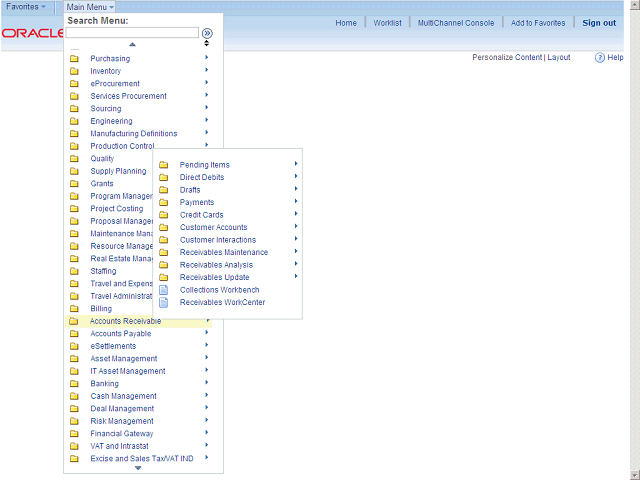Viewport: 640px width, 480px height.
Task: Click the Pending Items folder icon
Action: pyautogui.click(x=164, y=165)
